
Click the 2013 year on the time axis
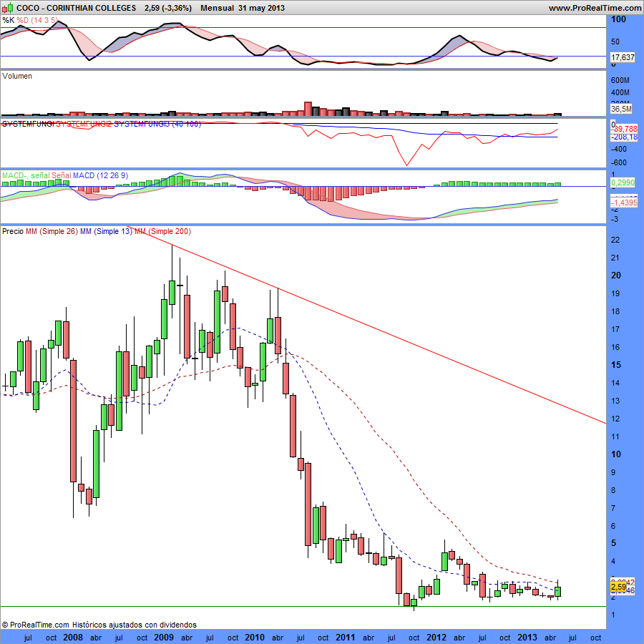point(527,638)
